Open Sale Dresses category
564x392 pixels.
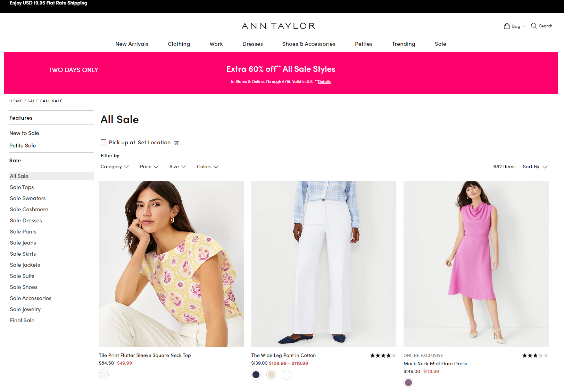[x=26, y=221]
